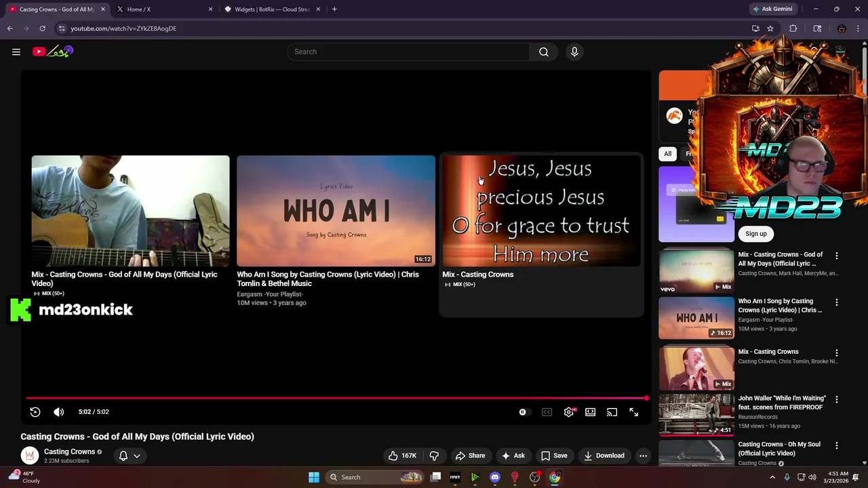Go back in browser history
868x488 pixels.
10,28
